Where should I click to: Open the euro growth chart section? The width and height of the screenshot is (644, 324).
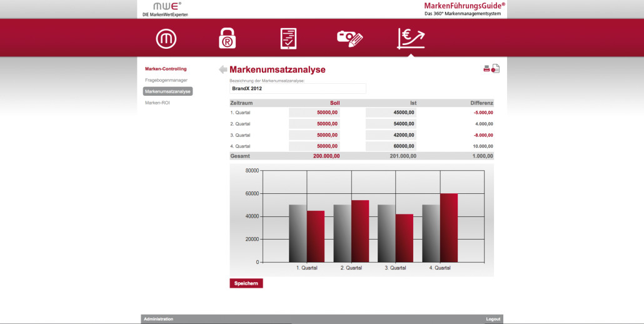pos(411,39)
